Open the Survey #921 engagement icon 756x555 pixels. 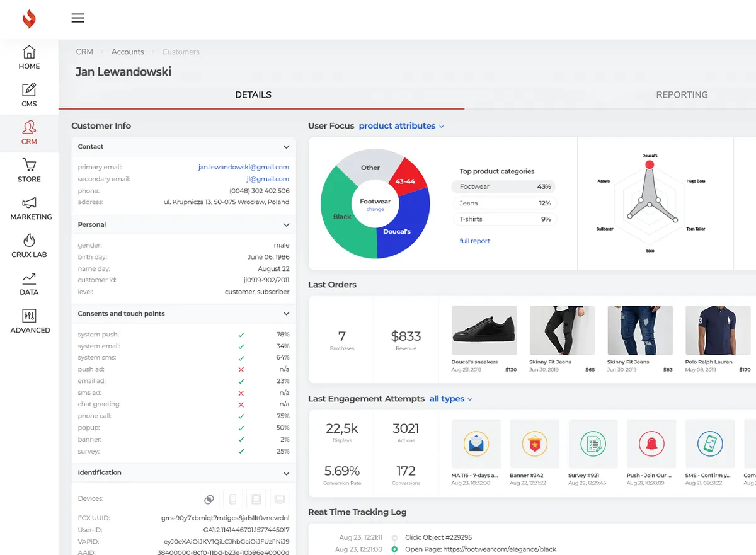click(593, 444)
